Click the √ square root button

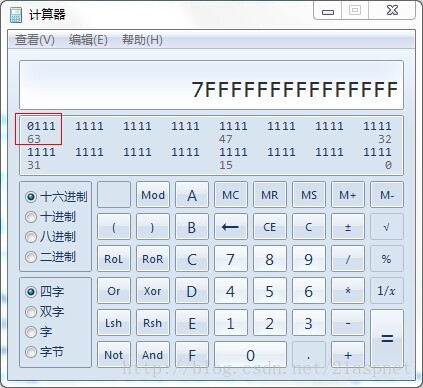387,227
